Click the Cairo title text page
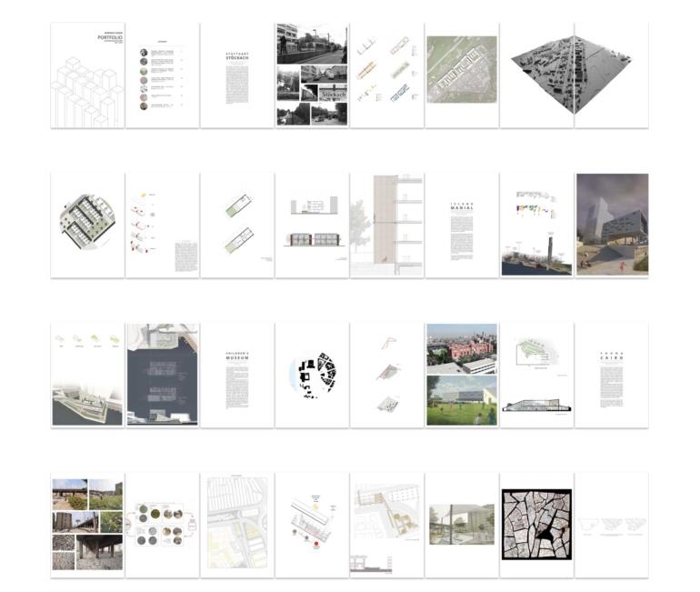Screen dimensions: 700x592 [x=612, y=375]
